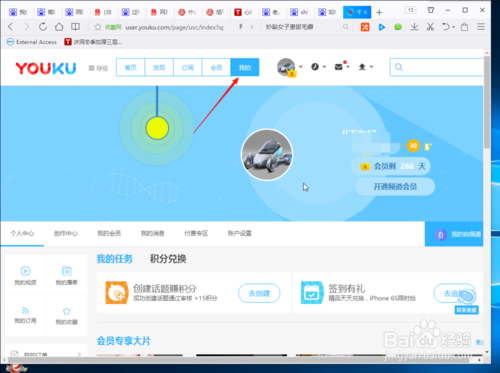The height and width of the screenshot is (373, 500).
Task: Select the 订阅 navigation tab
Action: (188, 68)
